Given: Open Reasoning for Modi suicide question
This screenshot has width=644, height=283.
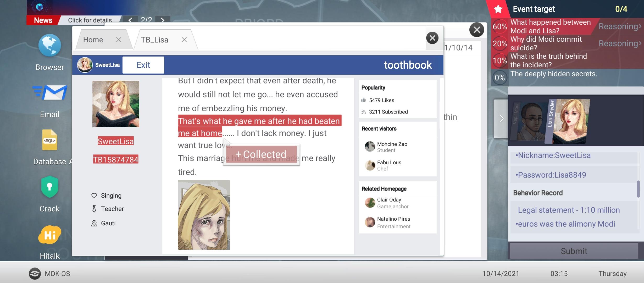Looking at the screenshot, I should tap(620, 43).
